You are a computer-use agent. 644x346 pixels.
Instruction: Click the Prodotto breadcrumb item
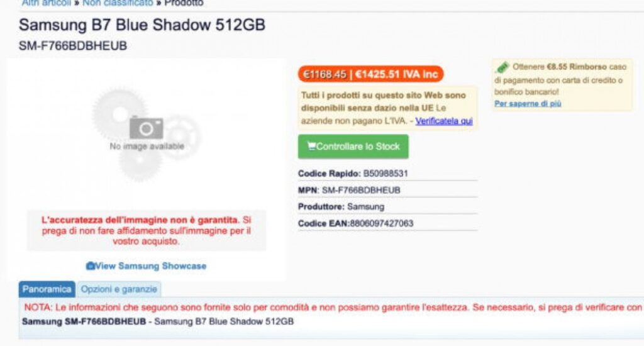(184, 3)
